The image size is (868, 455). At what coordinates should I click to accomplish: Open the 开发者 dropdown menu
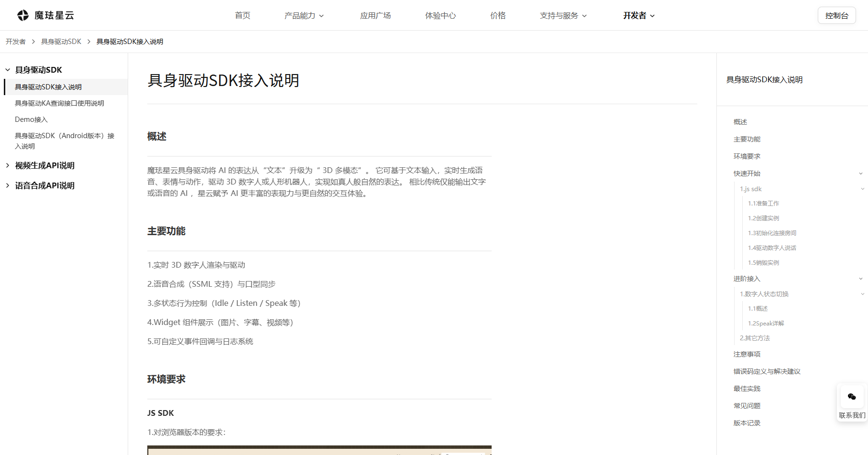tap(639, 16)
